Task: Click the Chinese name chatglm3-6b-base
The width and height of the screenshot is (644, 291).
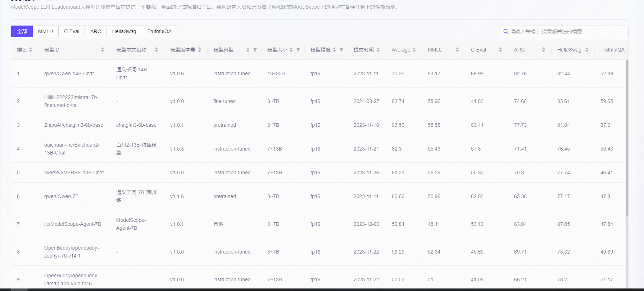Action: coord(136,125)
